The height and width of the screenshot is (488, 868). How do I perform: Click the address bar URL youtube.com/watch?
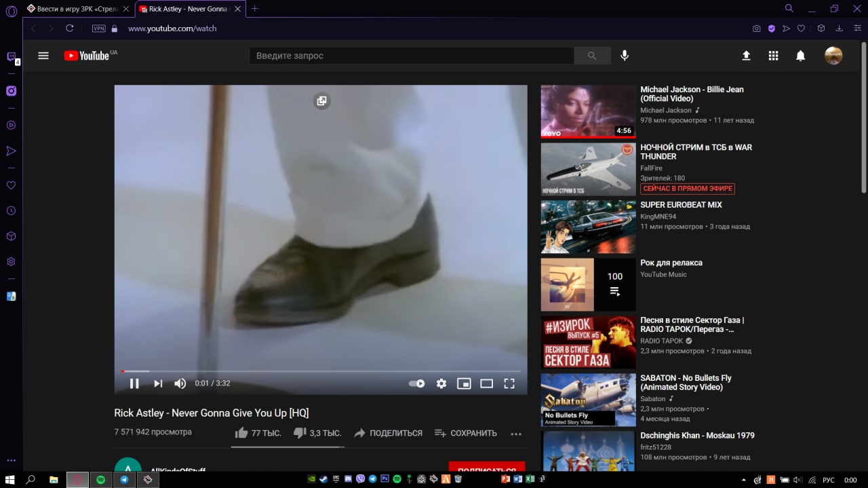click(x=172, y=29)
